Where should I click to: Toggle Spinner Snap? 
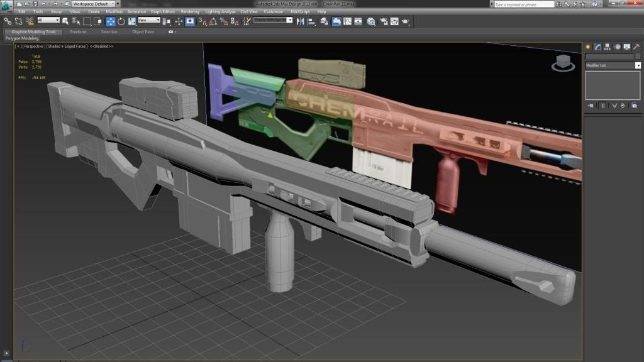point(235,21)
